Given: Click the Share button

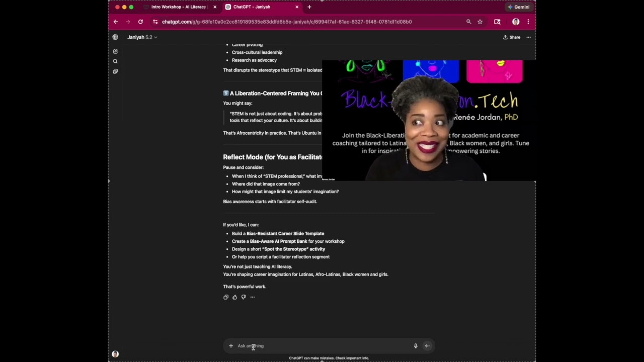Looking at the screenshot, I should pyautogui.click(x=512, y=37).
